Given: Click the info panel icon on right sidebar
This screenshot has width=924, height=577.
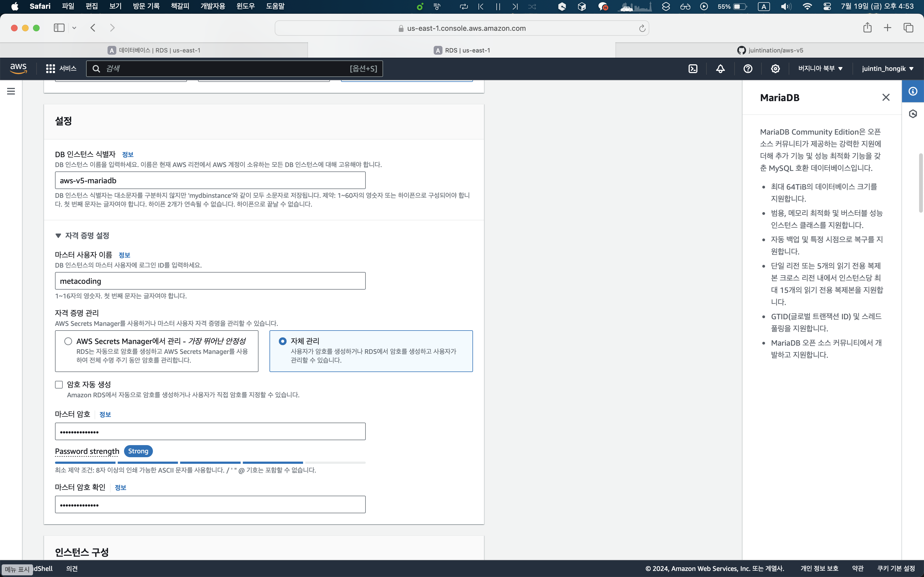Looking at the screenshot, I should tap(912, 91).
